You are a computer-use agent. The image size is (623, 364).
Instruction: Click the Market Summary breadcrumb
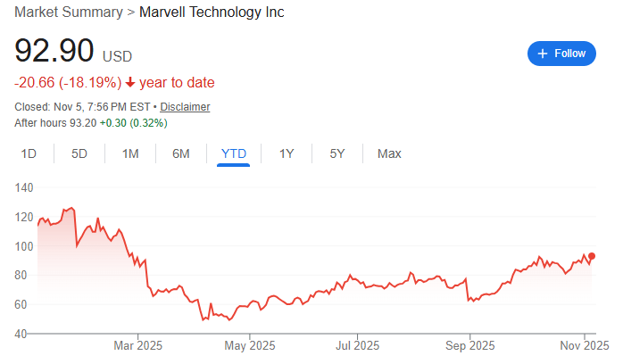pyautogui.click(x=67, y=14)
